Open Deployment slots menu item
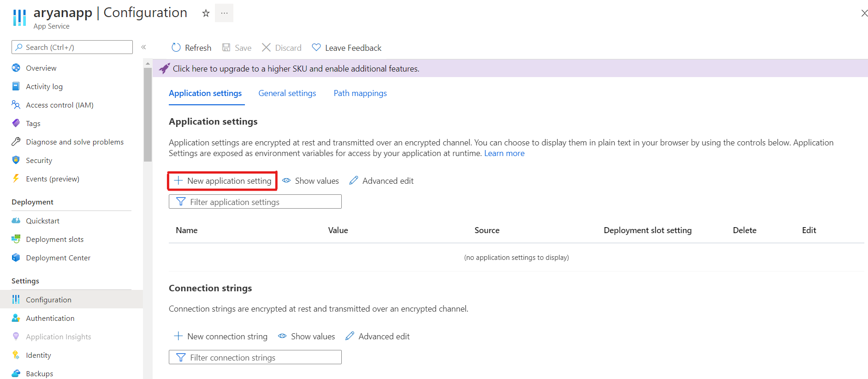 coord(55,239)
